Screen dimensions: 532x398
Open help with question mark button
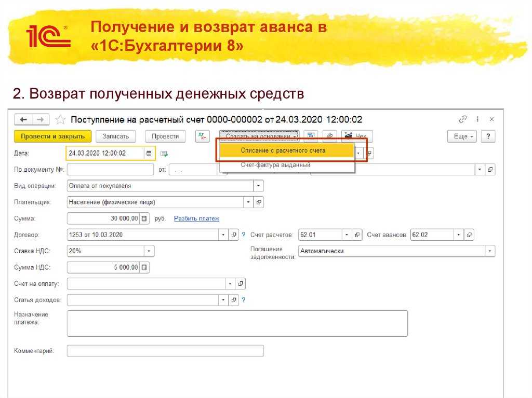[488, 136]
